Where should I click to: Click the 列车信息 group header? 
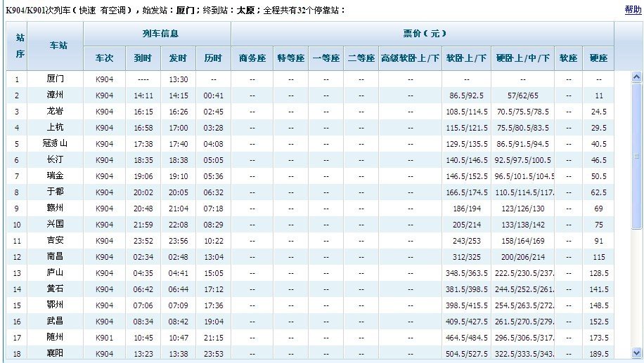pos(157,34)
